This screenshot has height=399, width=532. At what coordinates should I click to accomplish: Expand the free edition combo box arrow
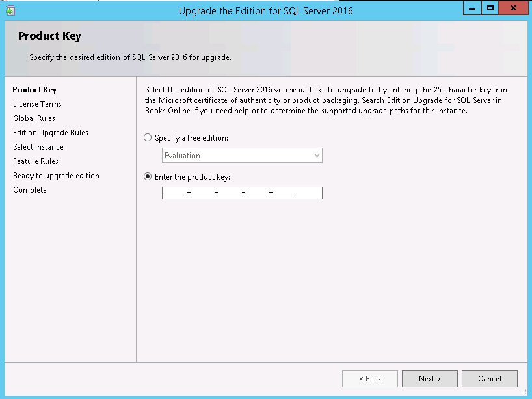point(317,155)
